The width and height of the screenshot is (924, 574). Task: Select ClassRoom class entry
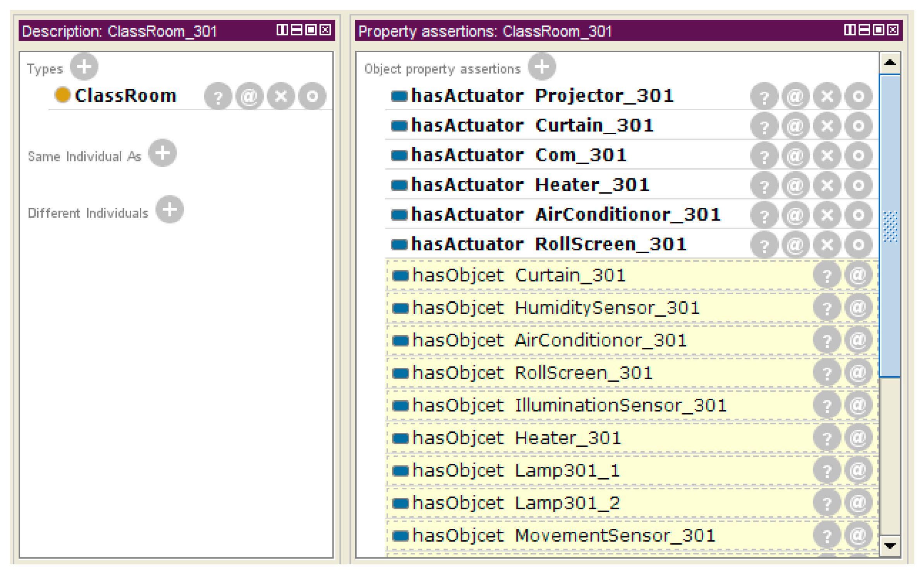tap(125, 96)
